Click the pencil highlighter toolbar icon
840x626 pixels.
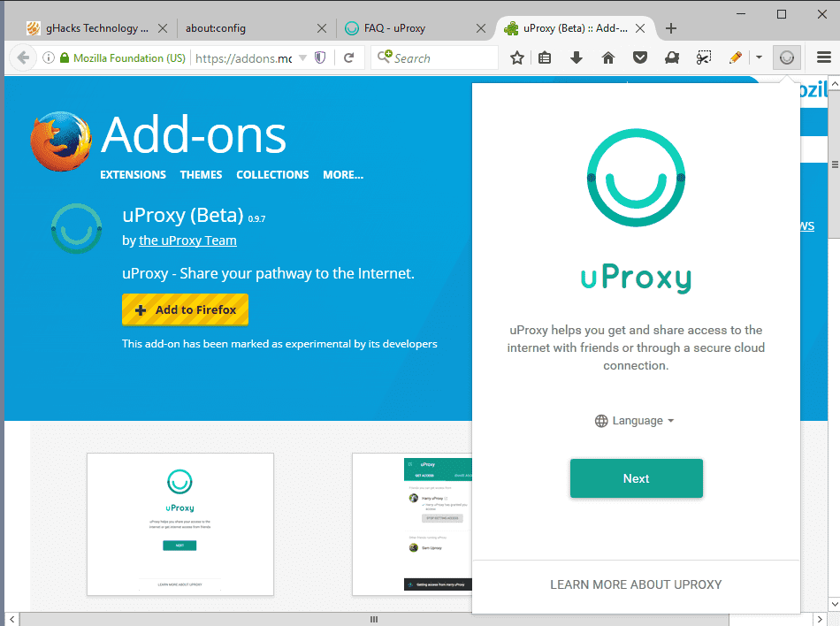tap(736, 57)
